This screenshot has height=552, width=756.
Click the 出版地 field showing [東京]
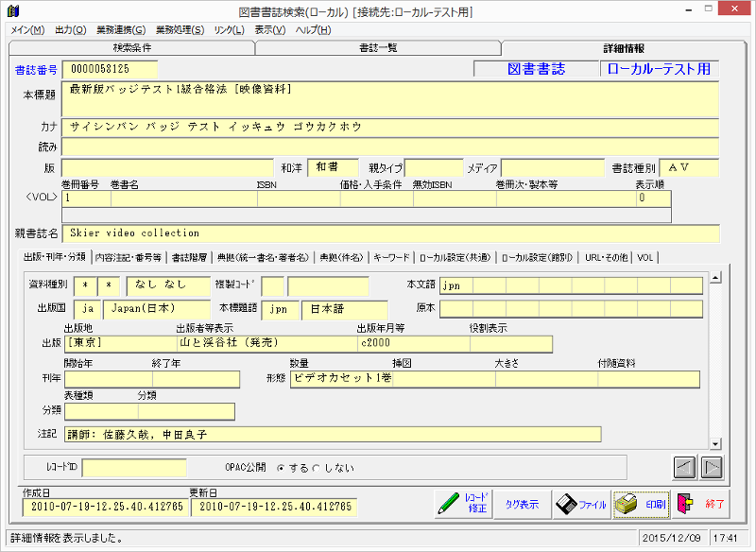point(121,343)
